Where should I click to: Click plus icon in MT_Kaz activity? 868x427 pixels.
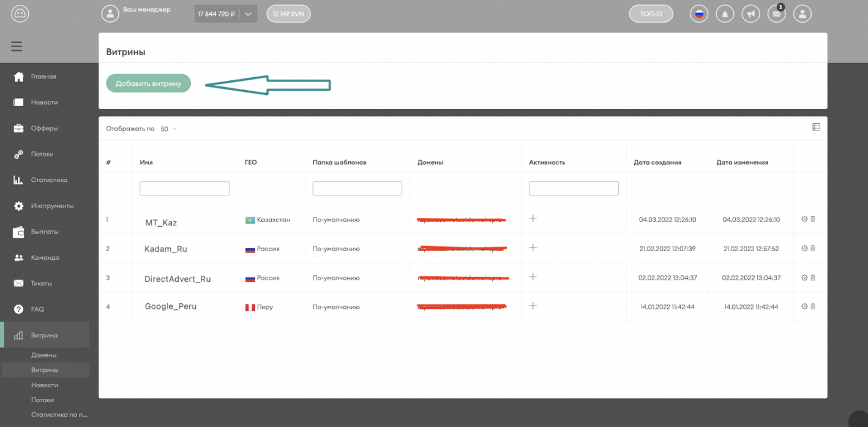[533, 218]
